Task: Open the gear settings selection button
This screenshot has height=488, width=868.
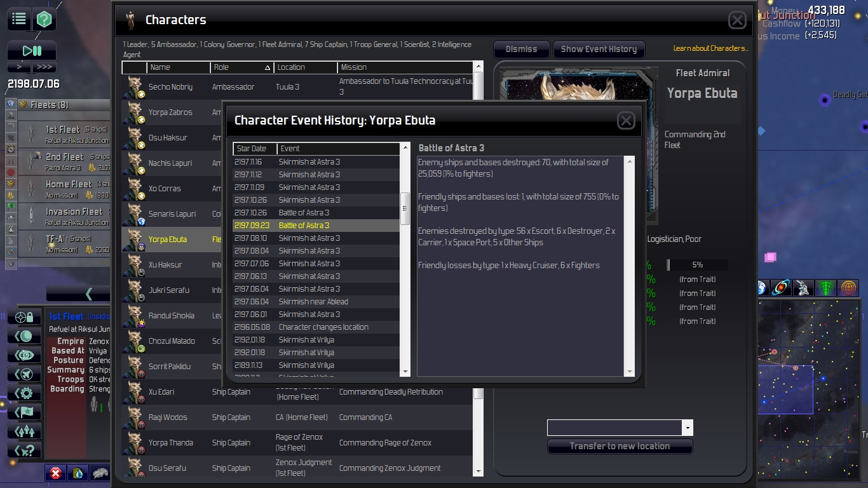Action: coord(25,393)
